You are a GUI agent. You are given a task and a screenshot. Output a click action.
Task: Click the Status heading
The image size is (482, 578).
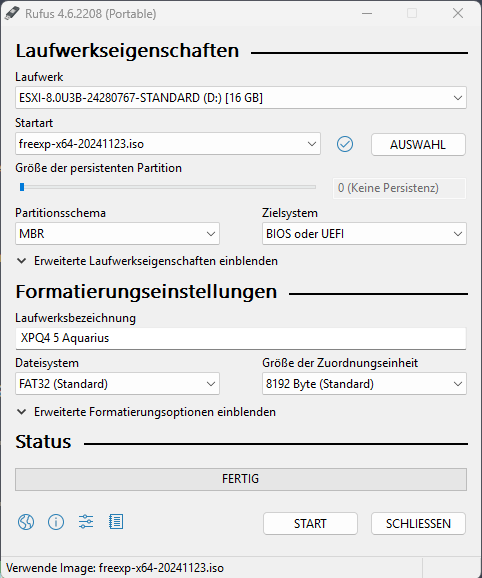click(43, 442)
